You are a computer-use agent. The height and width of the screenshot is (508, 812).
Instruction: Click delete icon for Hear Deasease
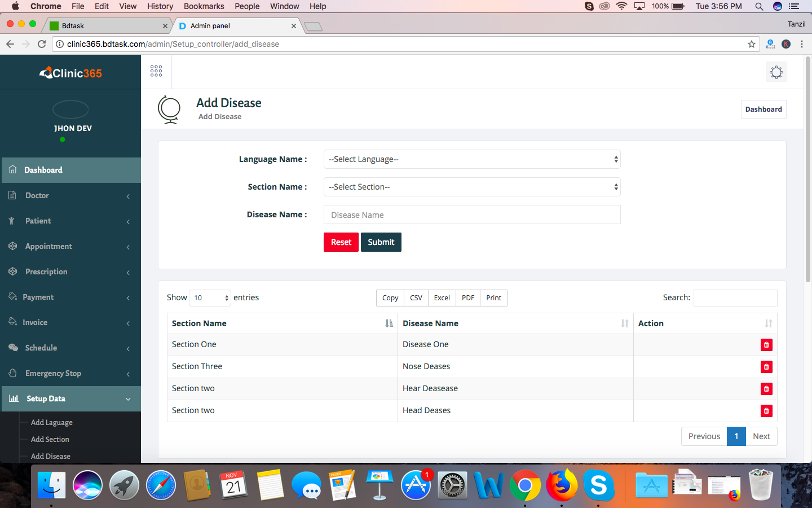[x=766, y=389]
